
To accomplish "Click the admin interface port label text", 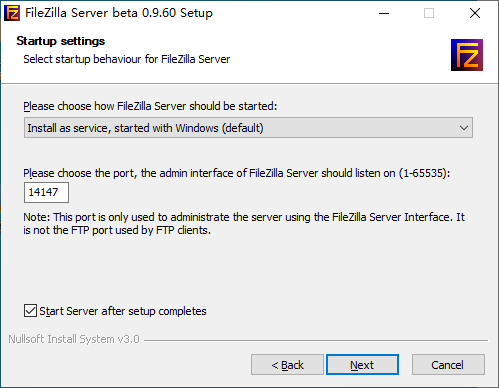I will click(237, 173).
